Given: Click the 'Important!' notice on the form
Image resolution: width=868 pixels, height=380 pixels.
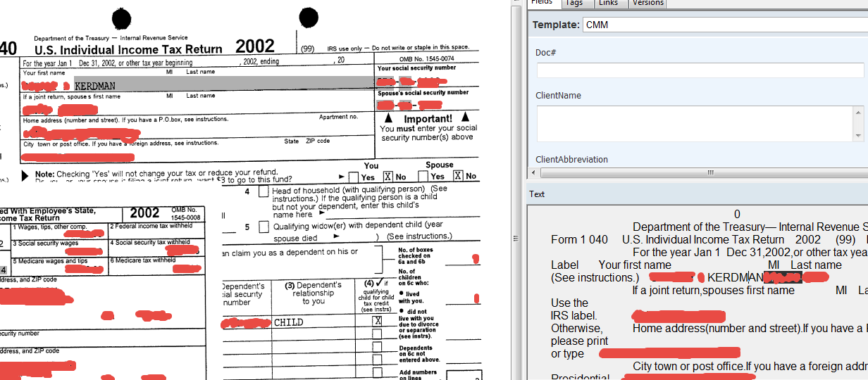Looking at the screenshot, I should (428, 119).
